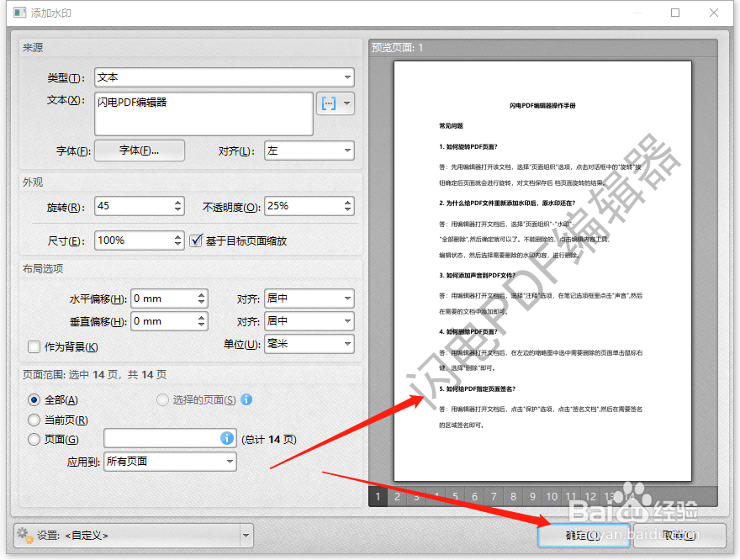Increase the vertical offset value
This screenshot has height=560, width=740.
tap(202, 318)
